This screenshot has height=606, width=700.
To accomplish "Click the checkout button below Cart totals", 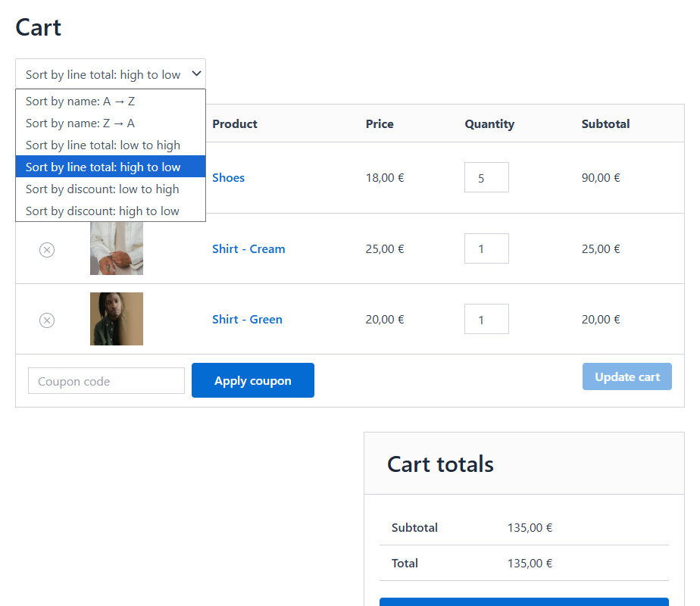I will coord(523,602).
